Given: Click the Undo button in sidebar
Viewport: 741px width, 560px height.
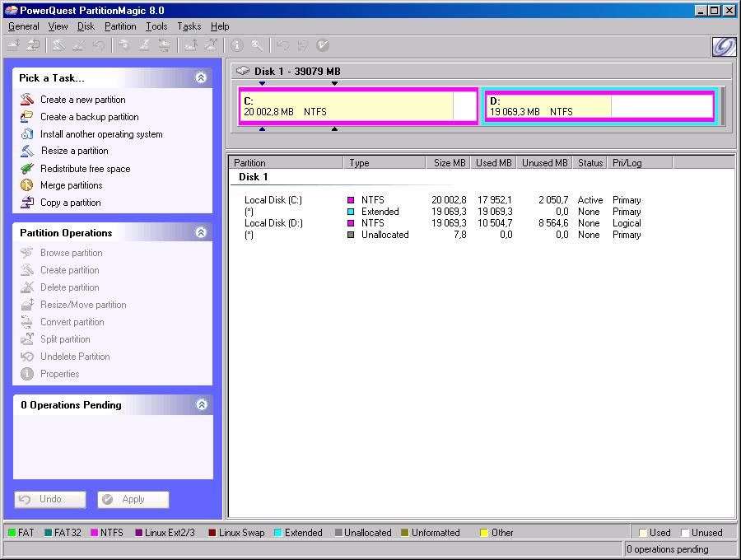Looking at the screenshot, I should click(x=50, y=500).
